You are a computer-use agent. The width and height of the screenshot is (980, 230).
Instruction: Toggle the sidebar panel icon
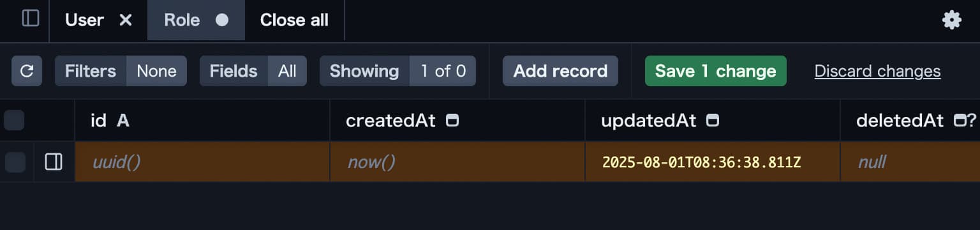click(31, 19)
